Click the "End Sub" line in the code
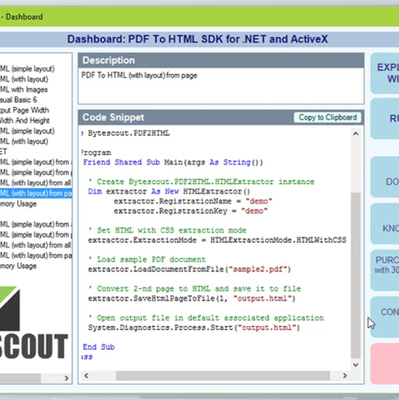The height and width of the screenshot is (400, 399). [99, 347]
